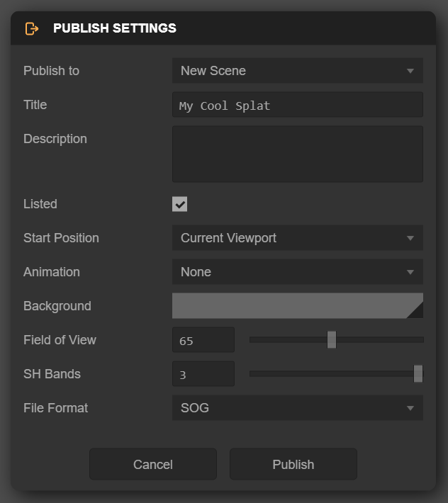Click the arrow on Current Viewport dropdown
The width and height of the screenshot is (448, 503).
tap(410, 238)
